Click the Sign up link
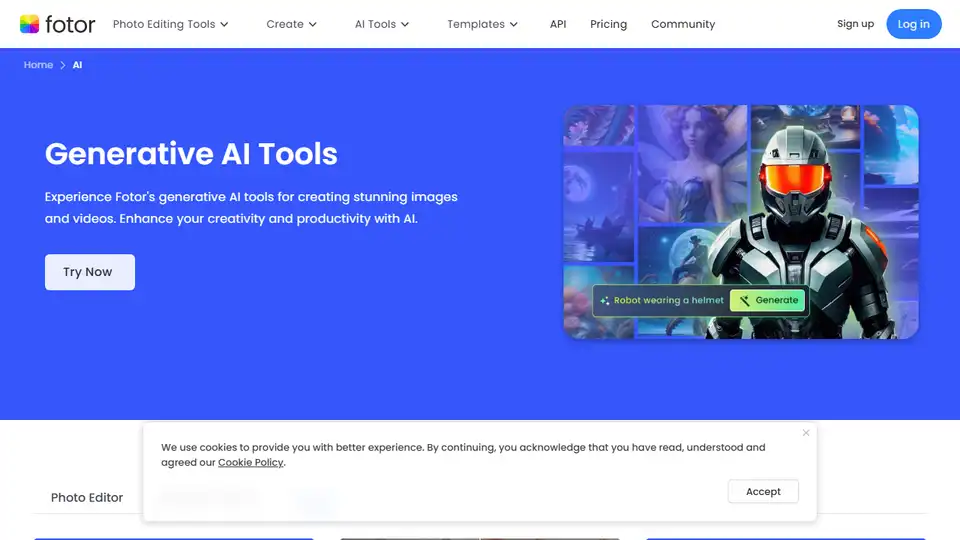The width and height of the screenshot is (960, 540). [855, 24]
